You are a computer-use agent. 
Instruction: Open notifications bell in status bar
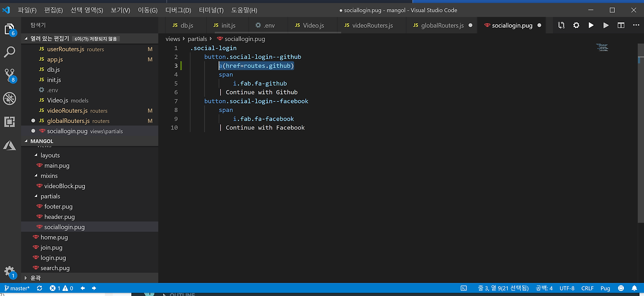click(635, 288)
